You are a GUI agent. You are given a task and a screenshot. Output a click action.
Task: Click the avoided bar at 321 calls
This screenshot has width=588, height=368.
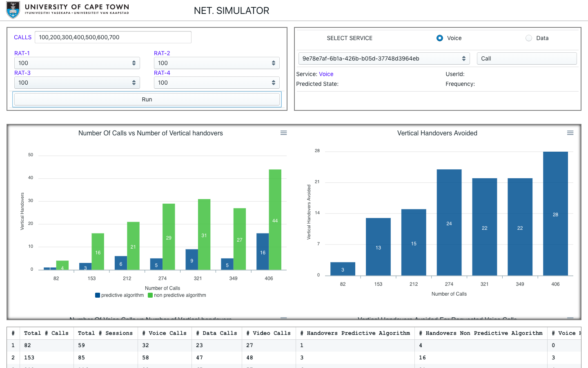tap(485, 227)
